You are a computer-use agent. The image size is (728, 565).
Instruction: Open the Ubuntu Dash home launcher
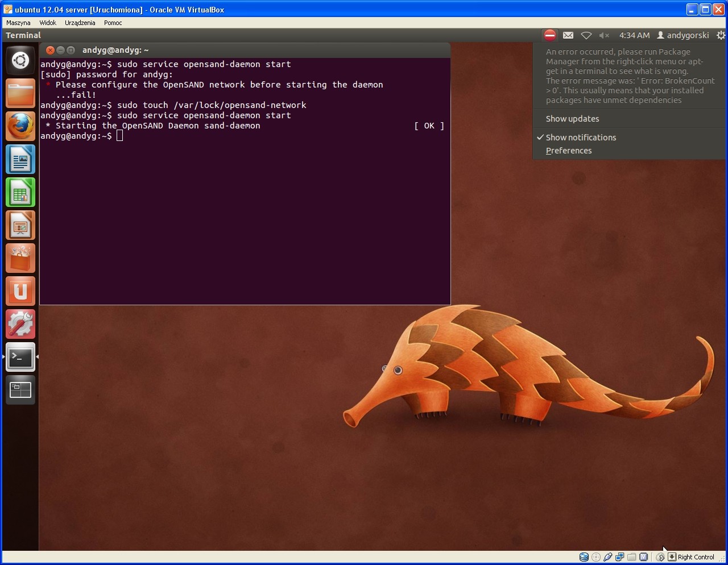click(20, 60)
